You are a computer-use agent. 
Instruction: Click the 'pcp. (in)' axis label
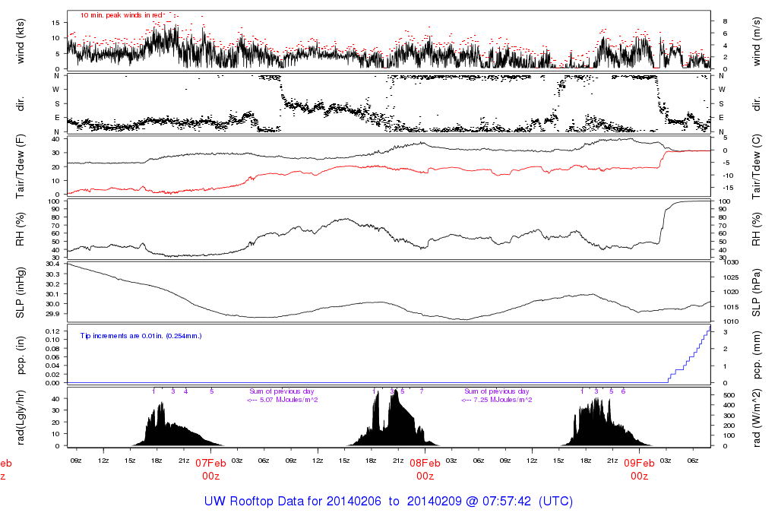coord(21,355)
